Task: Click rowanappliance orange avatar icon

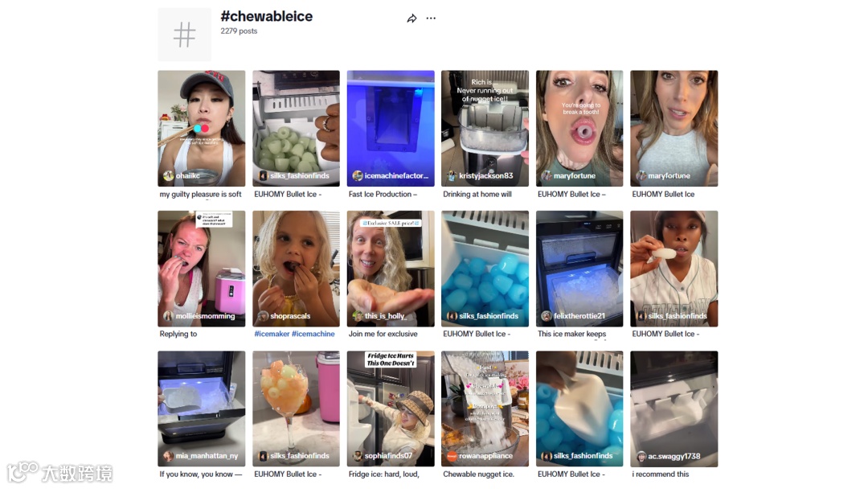Action: 452,456
